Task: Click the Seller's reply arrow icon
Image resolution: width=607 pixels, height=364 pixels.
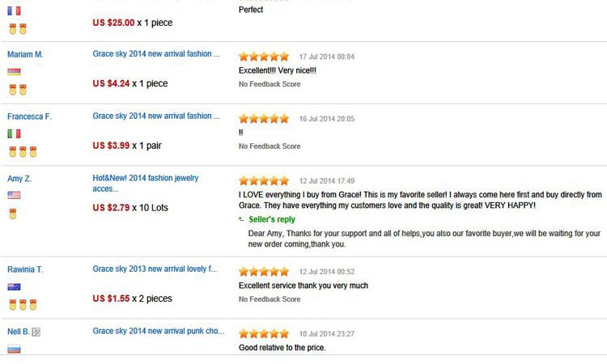Action: [x=241, y=219]
